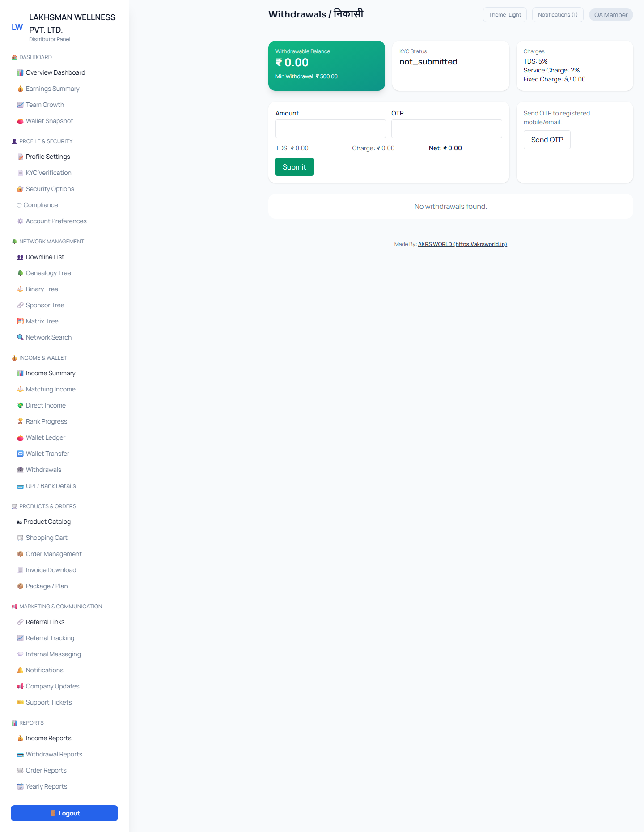Click the Genealogy Tree icon

[20, 273]
